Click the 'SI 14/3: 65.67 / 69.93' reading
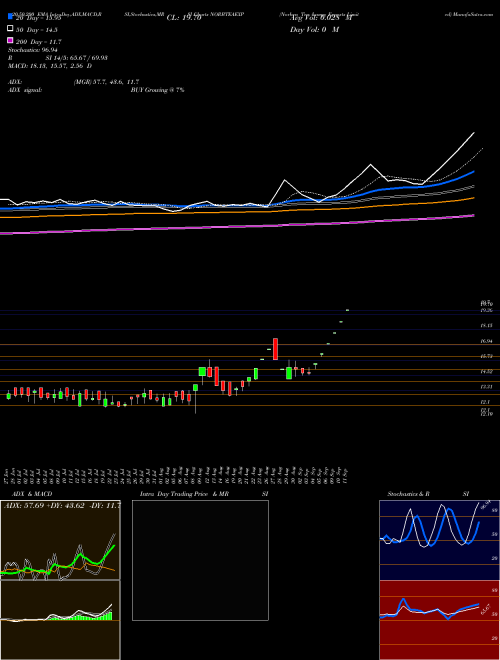The height and width of the screenshot is (660, 500). click(x=77, y=58)
